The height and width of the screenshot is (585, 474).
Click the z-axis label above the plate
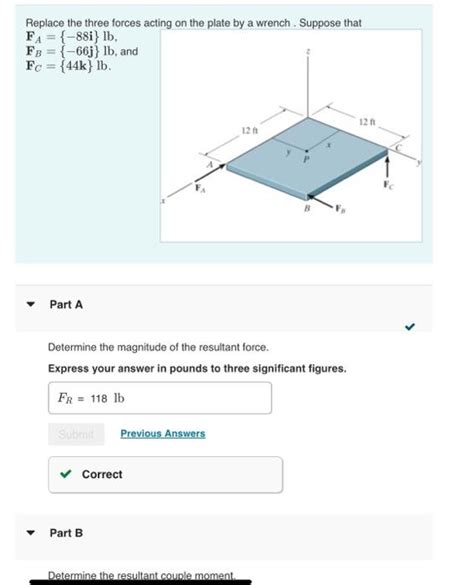pos(308,52)
